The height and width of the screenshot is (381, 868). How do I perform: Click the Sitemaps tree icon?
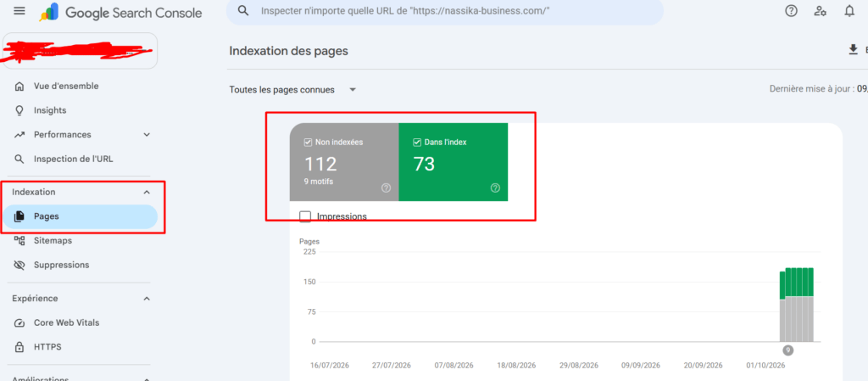(x=19, y=241)
